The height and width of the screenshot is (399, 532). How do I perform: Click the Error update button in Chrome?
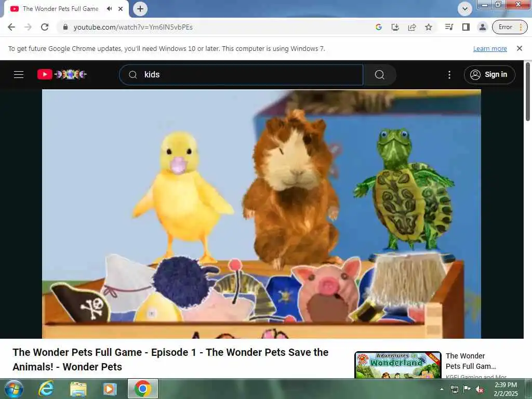510,27
